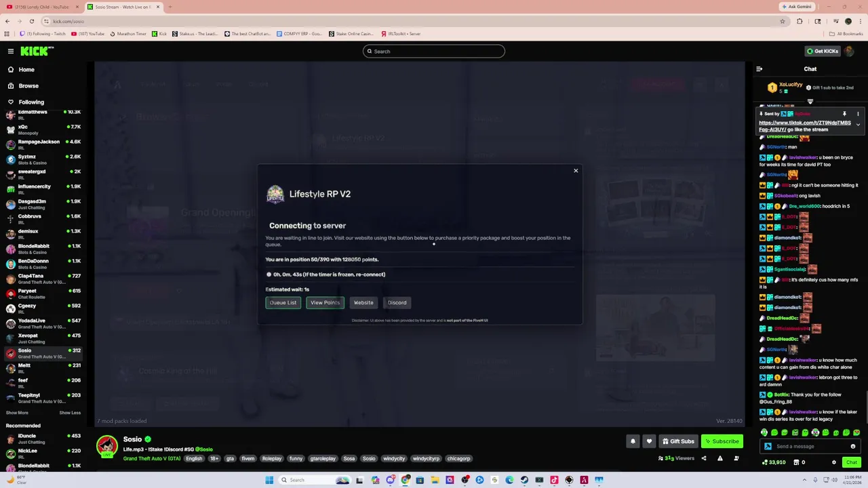868x488 pixels.
Task: Open the hamburger menu beside Kick logo
Action: pos(10,51)
